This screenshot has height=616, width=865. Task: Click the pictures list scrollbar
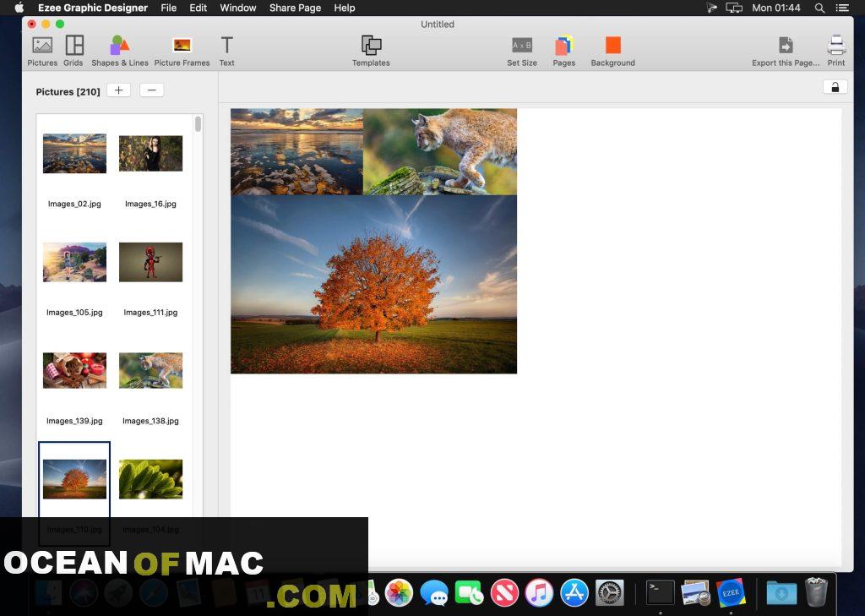pos(198,124)
